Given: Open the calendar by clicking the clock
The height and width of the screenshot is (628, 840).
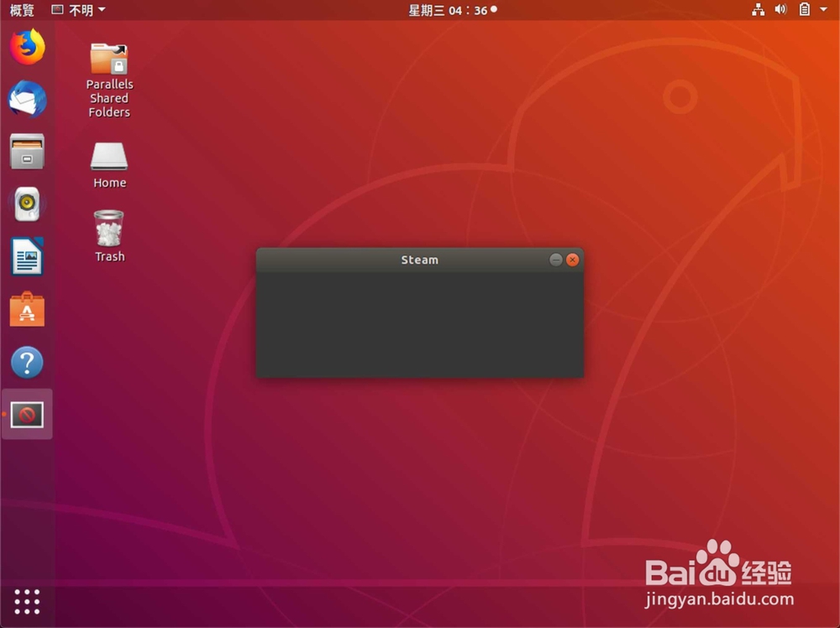Looking at the screenshot, I should tap(452, 9).
